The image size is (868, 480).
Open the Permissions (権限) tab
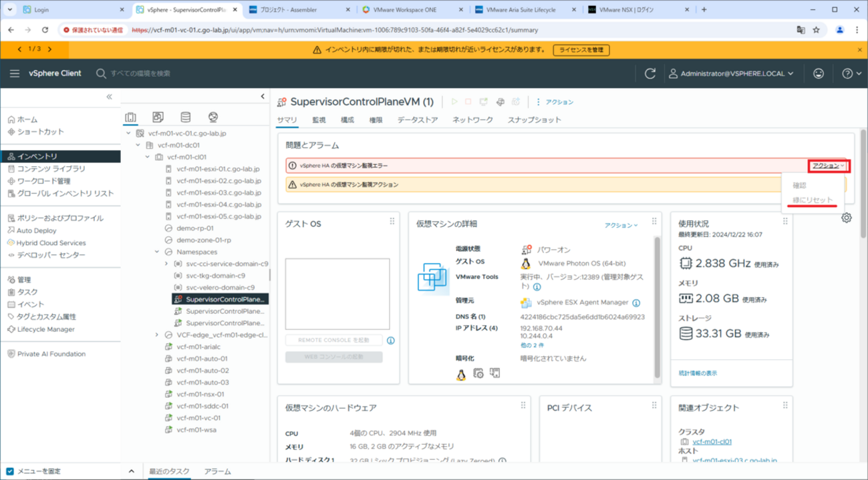[x=376, y=120]
